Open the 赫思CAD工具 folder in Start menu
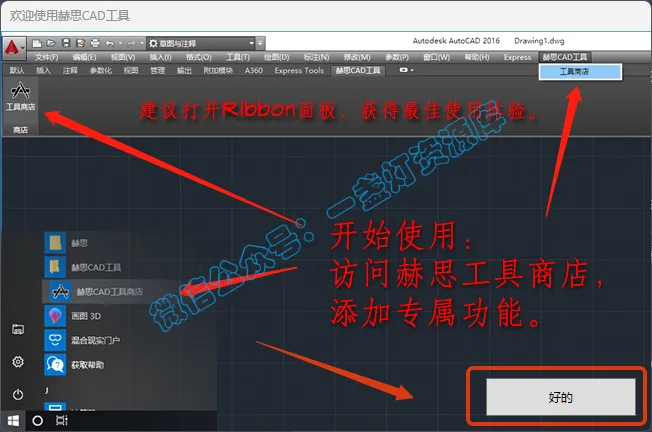This screenshot has width=652, height=432. [83, 267]
